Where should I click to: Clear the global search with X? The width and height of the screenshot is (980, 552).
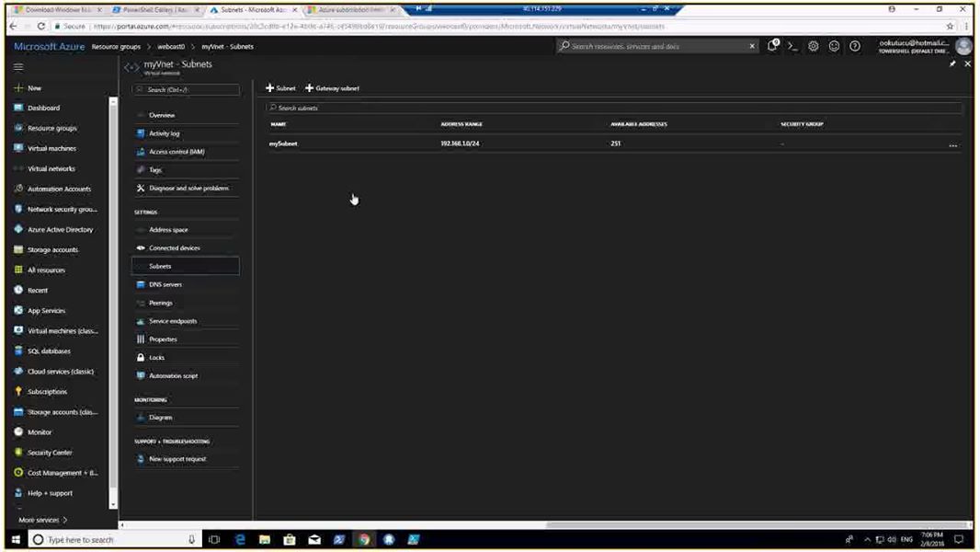pyautogui.click(x=752, y=46)
